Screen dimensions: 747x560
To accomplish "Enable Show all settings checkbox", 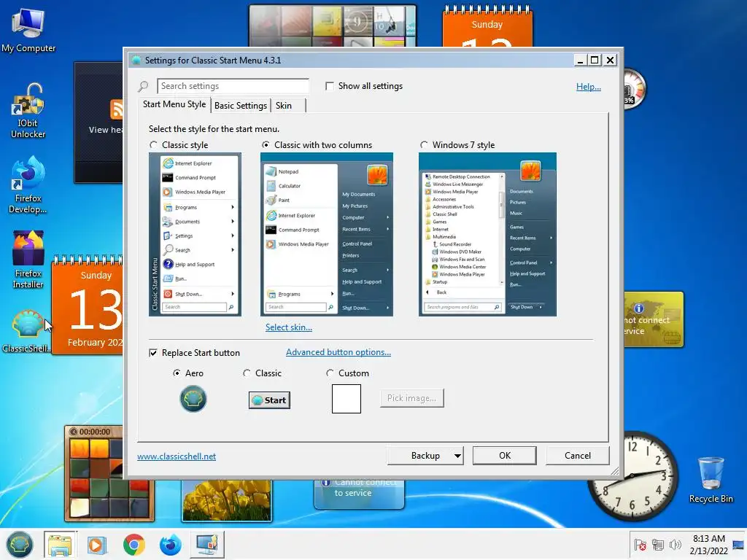I will tap(330, 86).
